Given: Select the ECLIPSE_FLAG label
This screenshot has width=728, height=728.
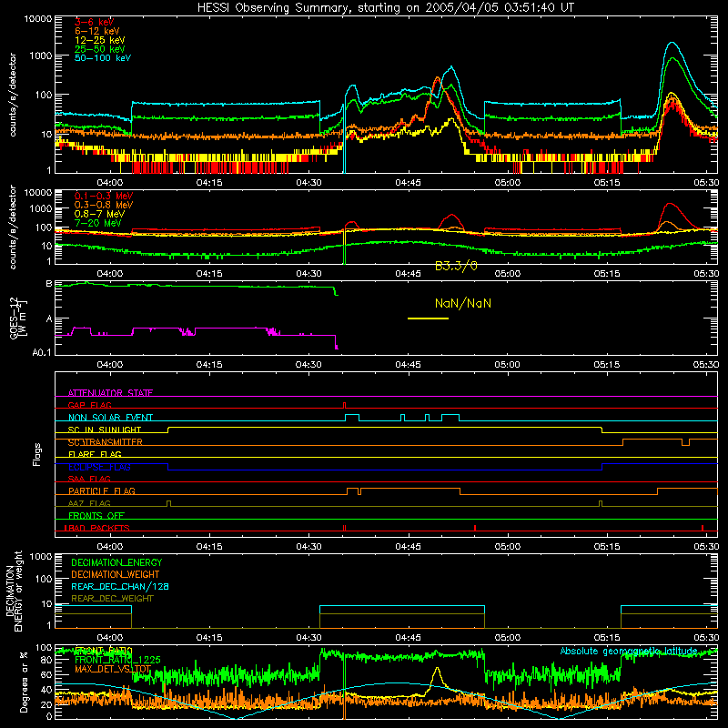Looking at the screenshot, I should tap(99, 467).
